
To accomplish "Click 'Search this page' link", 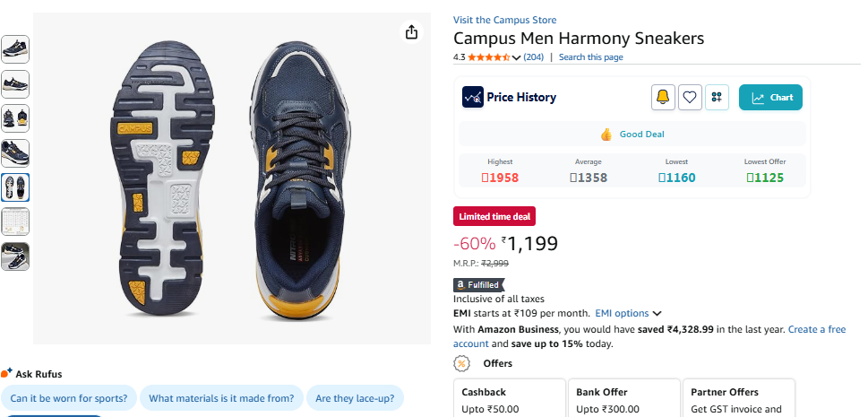I will (x=590, y=57).
